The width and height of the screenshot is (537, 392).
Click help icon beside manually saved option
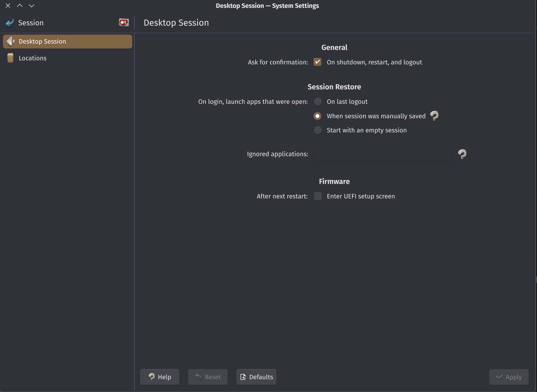[434, 116]
